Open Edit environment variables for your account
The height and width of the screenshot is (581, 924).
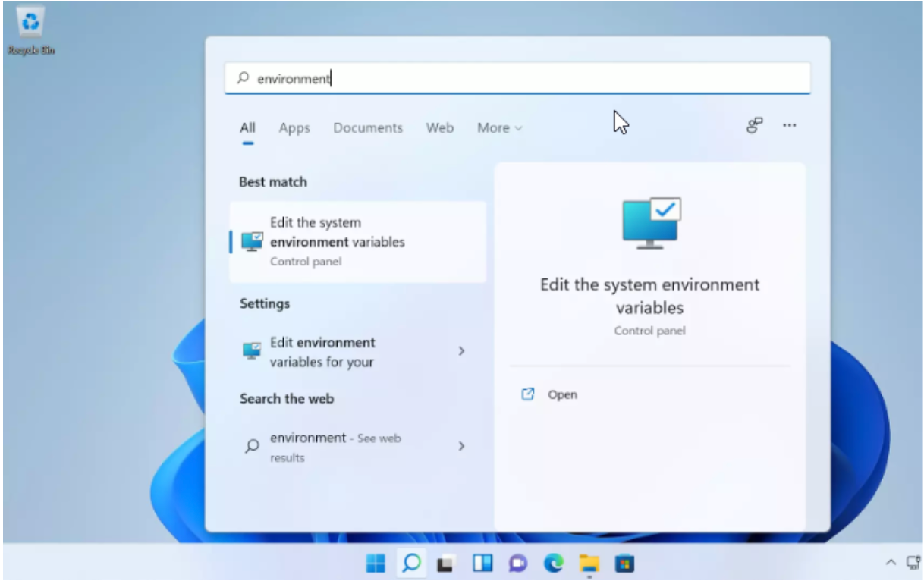point(357,352)
